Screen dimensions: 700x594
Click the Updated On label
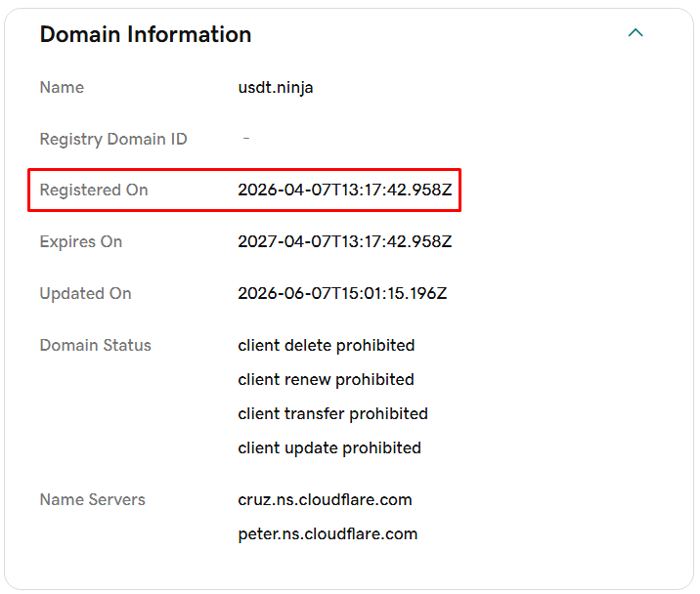click(x=85, y=294)
